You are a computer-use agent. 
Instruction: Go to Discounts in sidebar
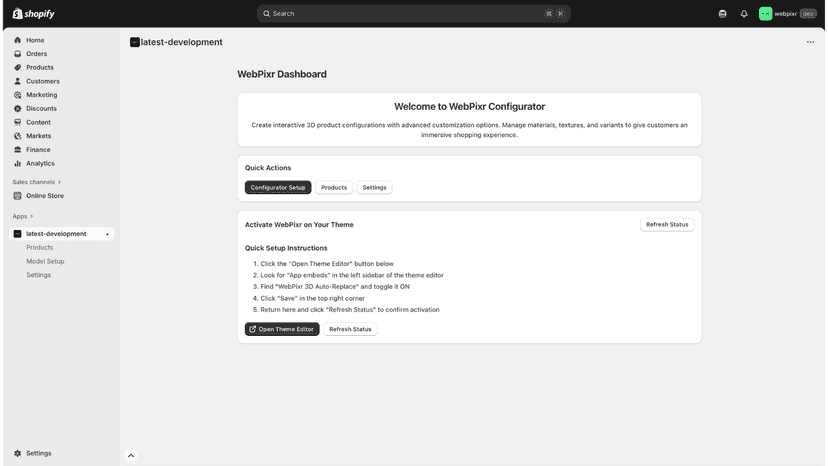(x=41, y=108)
